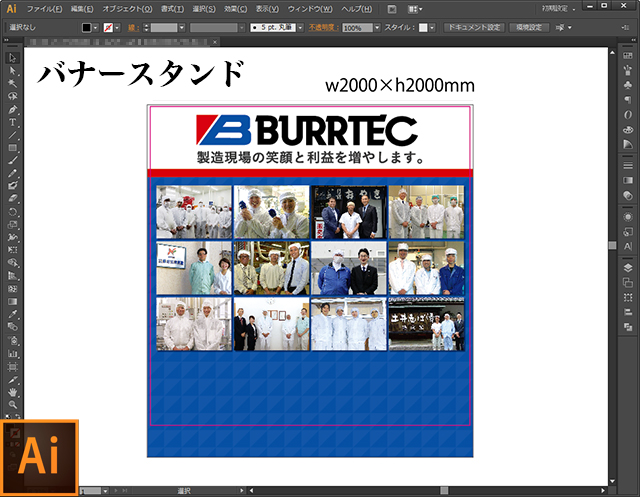Image resolution: width=640 pixels, height=497 pixels.
Task: Select the Eyedropper tool
Action: 12,314
